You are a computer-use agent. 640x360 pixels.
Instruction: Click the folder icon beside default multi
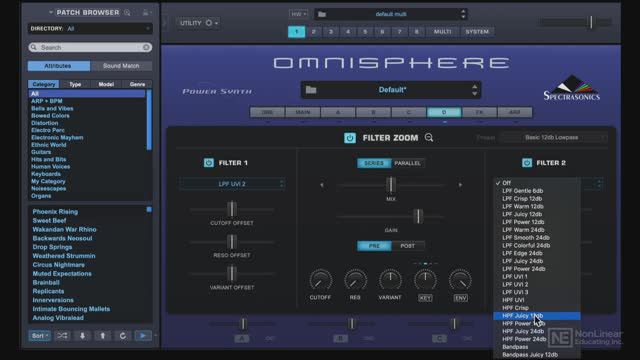coord(322,14)
